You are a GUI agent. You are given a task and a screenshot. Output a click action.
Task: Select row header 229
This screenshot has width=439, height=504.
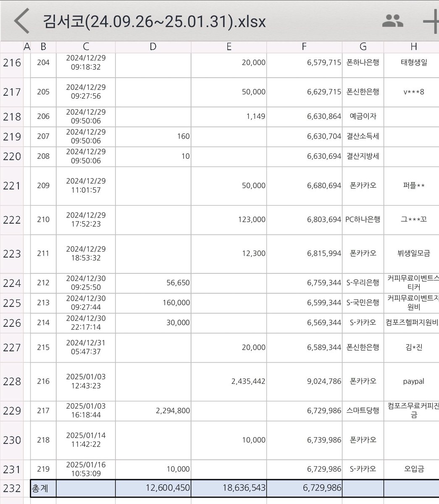click(x=12, y=411)
